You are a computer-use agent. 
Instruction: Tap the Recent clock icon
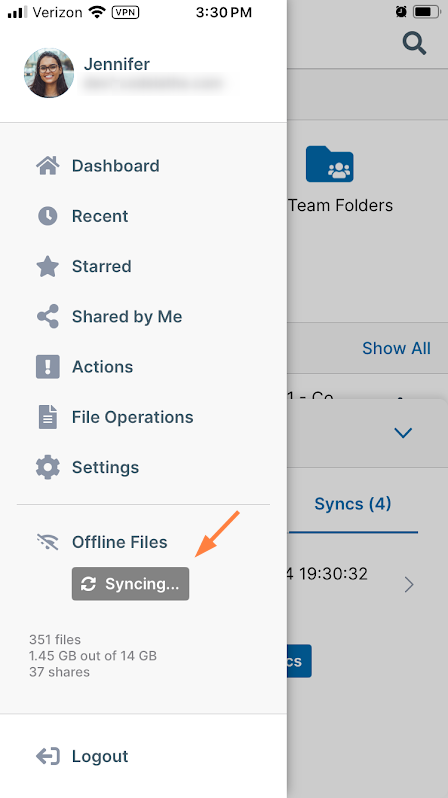coord(47,216)
